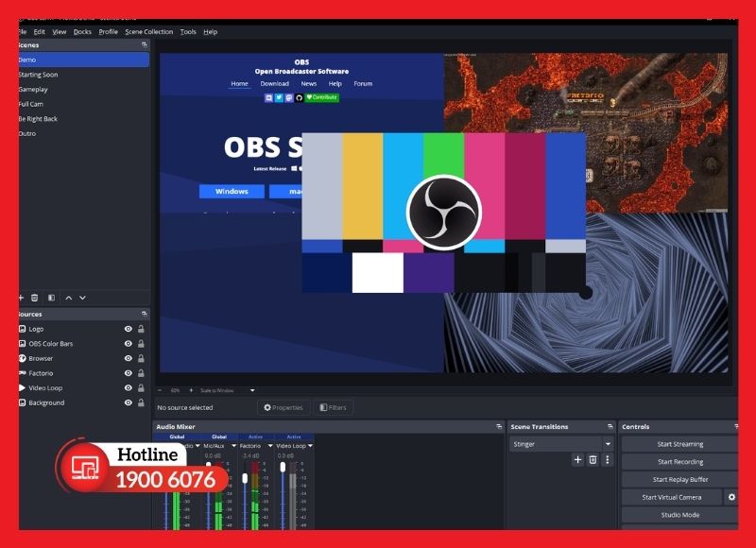
Task: Click the Background source image icon
Action: point(22,402)
